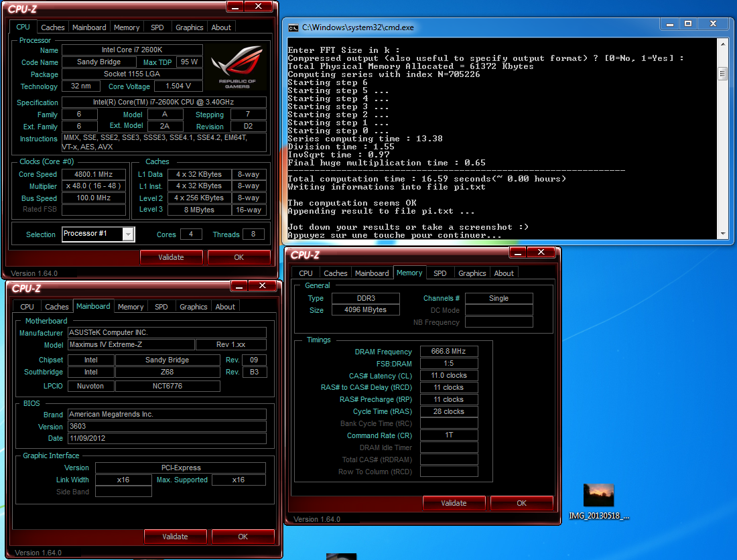Click the Level 3 cache 8 MBytes value
Image resolution: width=737 pixels, height=560 pixels.
tap(199, 210)
